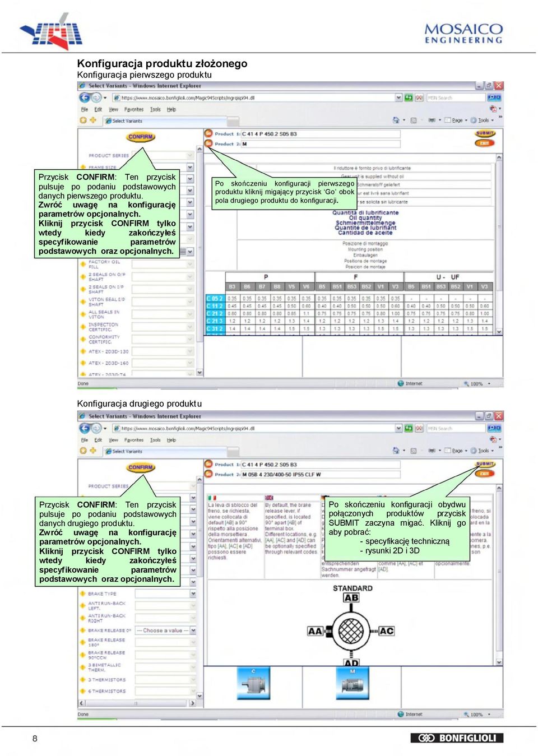The height and width of the screenshot is (756, 538).
Task: Open Favorites Center star in the lower window
Action: (x=83, y=451)
